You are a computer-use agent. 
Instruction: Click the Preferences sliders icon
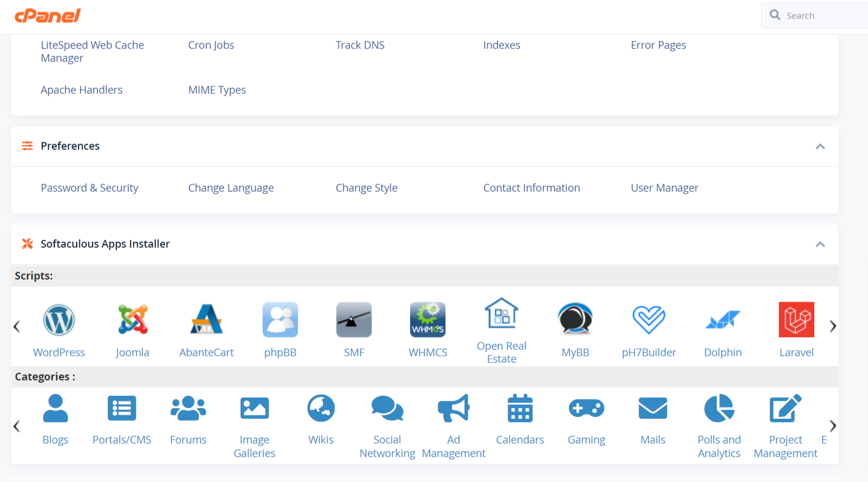[x=27, y=146]
